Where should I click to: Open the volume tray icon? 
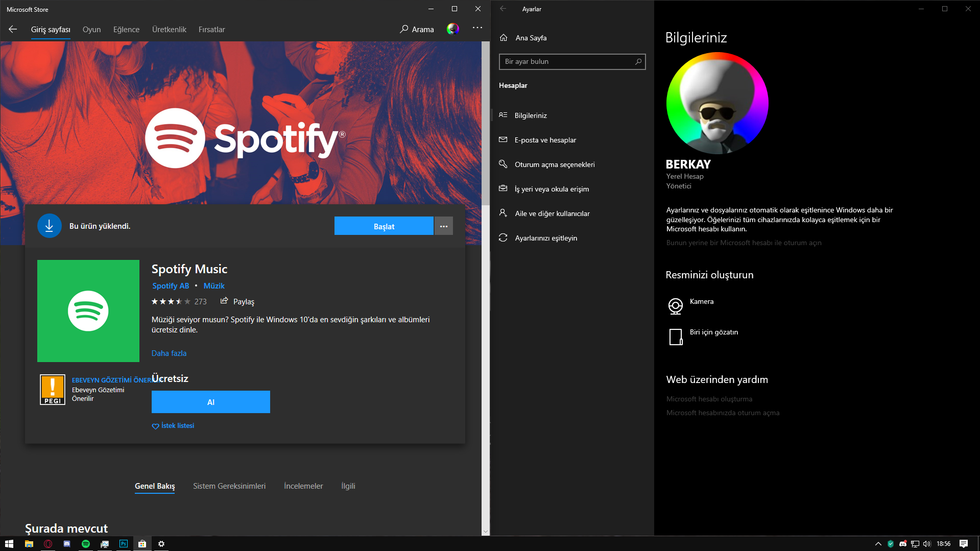[927, 544]
